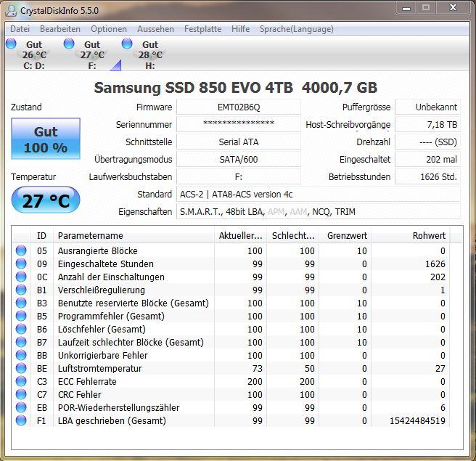Click status orb for Laufzeit schlechter Blöcke
Image resolution: width=476 pixels, height=461 pixels.
pos(21,342)
